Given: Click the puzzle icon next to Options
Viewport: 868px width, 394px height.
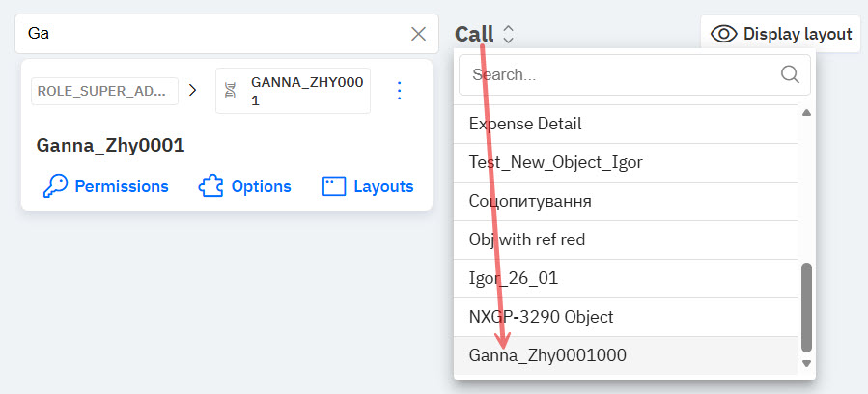Looking at the screenshot, I should click(210, 186).
